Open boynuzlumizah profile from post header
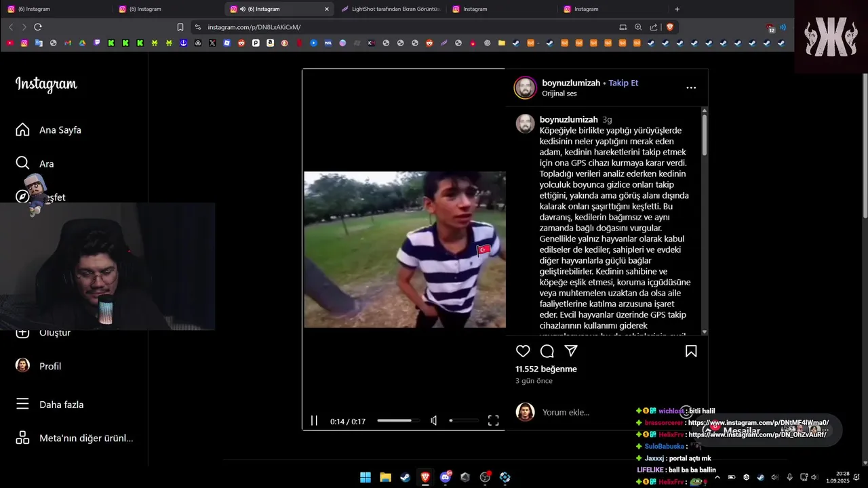Viewport: 868px width, 488px height. tap(571, 83)
